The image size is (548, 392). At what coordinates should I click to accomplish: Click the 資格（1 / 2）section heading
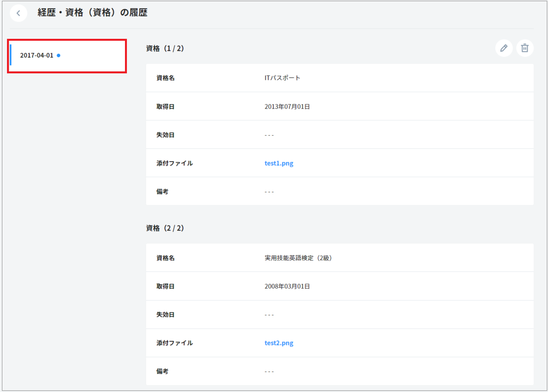[x=165, y=49]
